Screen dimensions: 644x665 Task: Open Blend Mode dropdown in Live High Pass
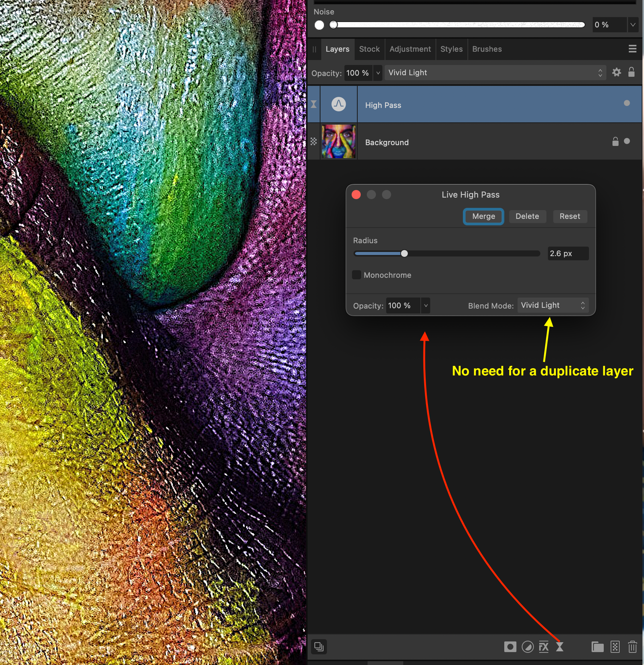coord(552,305)
